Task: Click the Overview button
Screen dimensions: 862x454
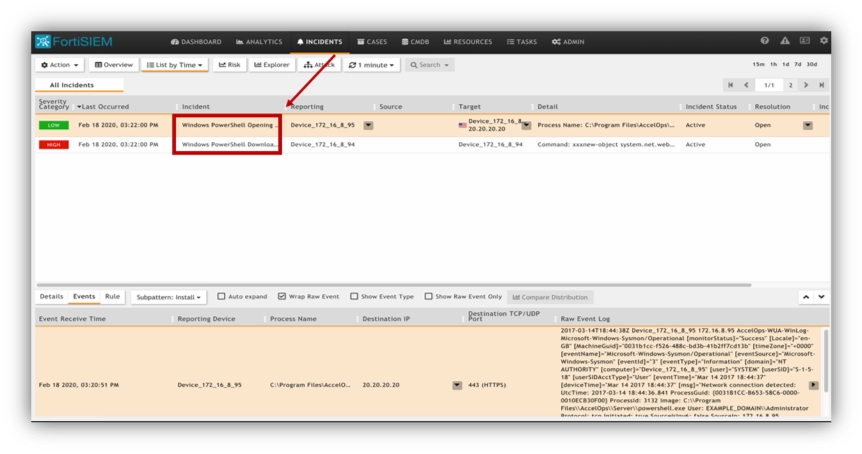Action: coord(114,65)
